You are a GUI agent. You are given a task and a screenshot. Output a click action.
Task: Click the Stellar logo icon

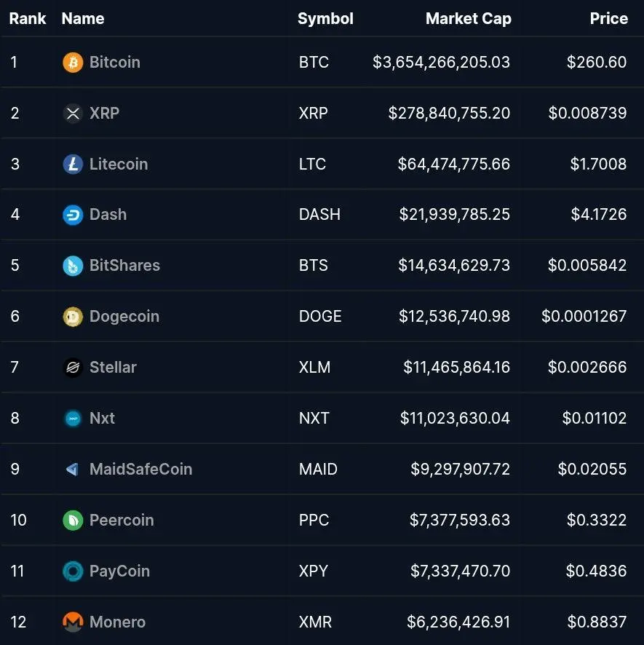pos(73,368)
